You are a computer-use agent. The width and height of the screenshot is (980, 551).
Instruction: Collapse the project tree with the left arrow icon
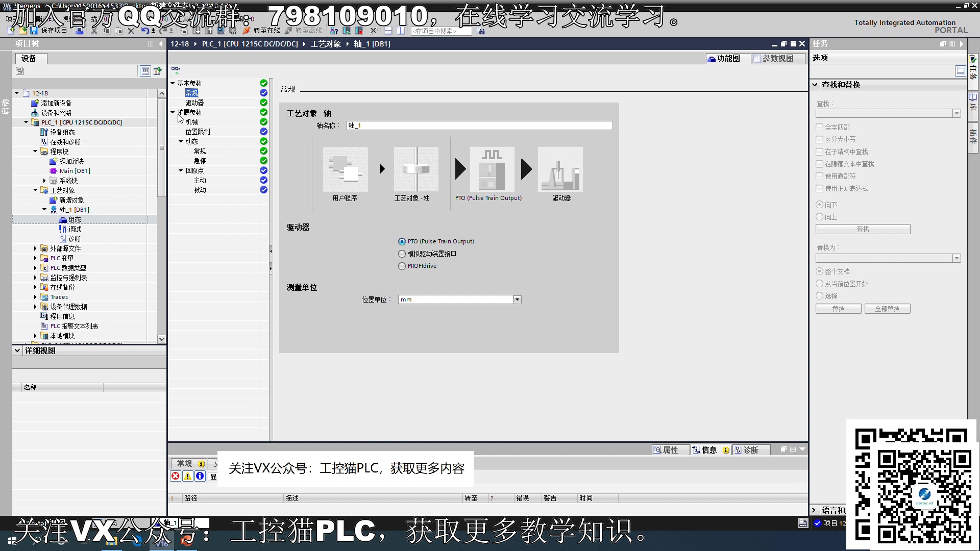coord(161,44)
